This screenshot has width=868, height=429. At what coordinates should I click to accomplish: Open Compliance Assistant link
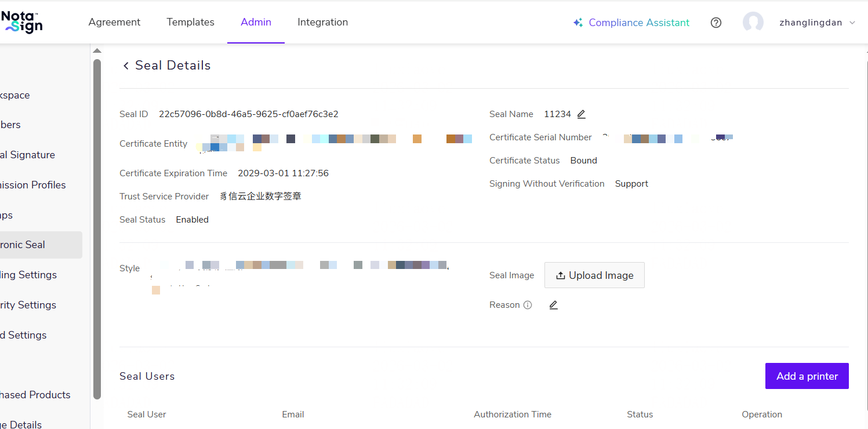[639, 23]
